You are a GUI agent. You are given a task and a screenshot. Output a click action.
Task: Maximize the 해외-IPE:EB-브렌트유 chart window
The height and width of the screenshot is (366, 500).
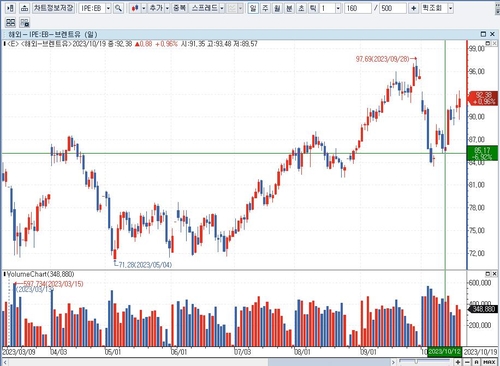[x=483, y=34]
